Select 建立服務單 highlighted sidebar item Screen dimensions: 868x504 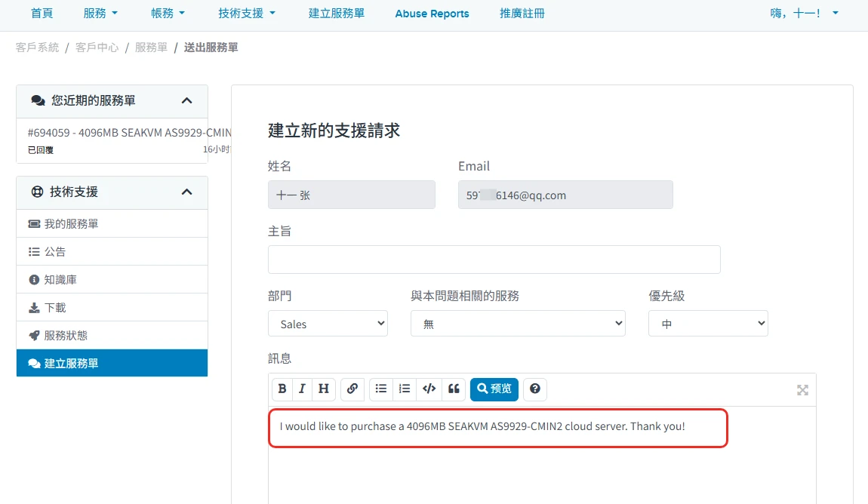coord(112,363)
